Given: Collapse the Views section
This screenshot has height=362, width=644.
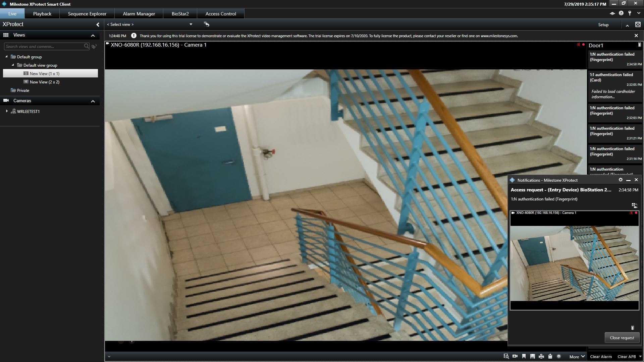Looking at the screenshot, I should point(93,36).
